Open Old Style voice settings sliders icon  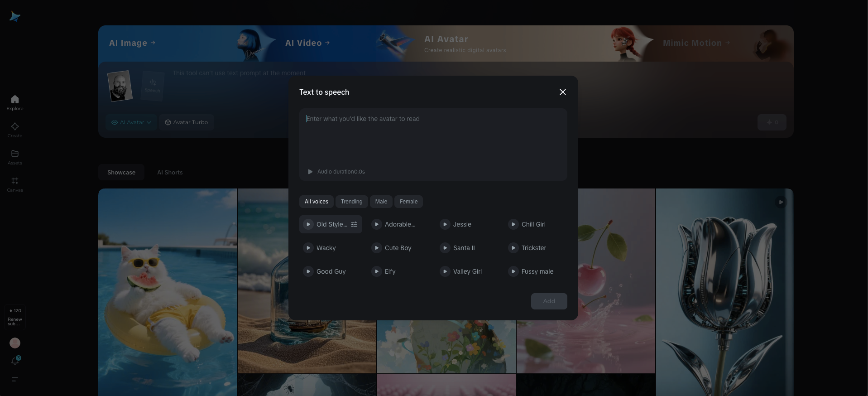[354, 224]
